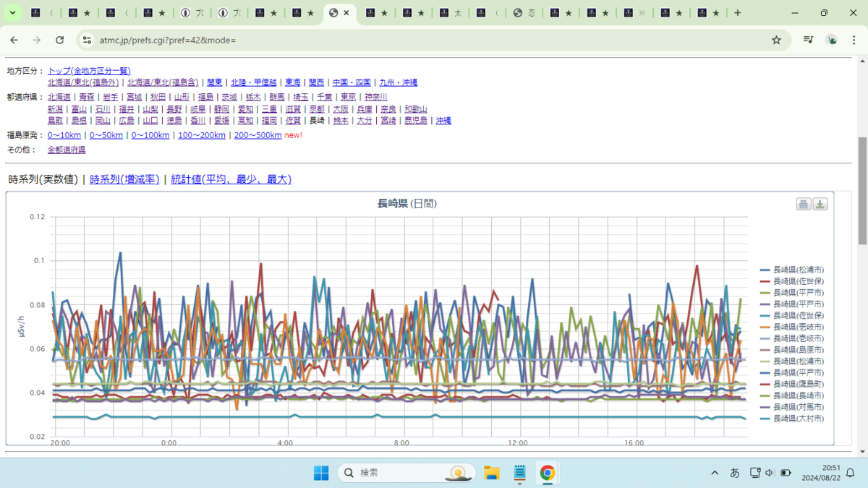Click the taskbar search field
This screenshot has height=488, width=868.
(407, 473)
